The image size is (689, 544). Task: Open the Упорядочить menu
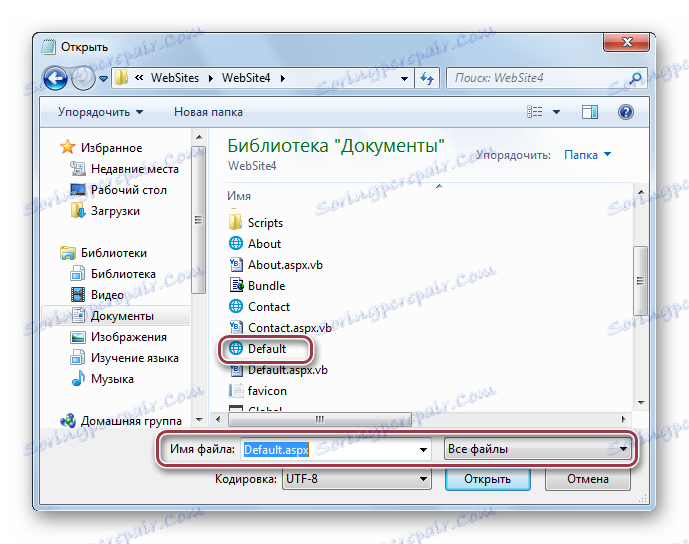click(101, 112)
